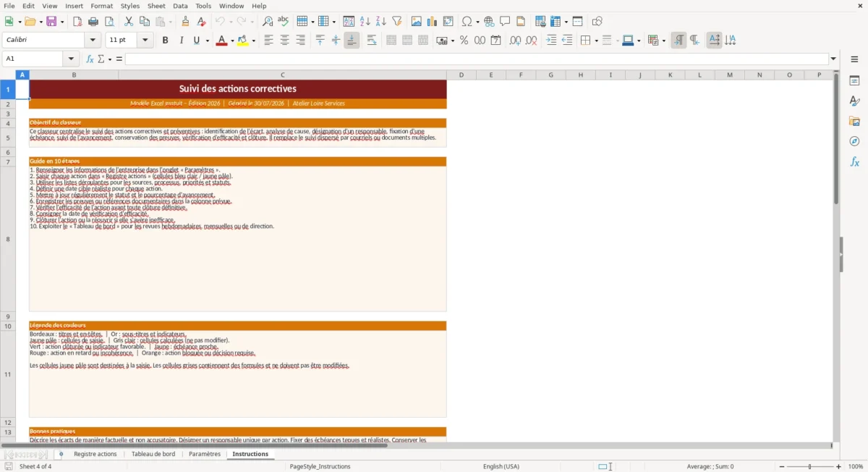Insert a comment via toolbar icon

click(506, 22)
